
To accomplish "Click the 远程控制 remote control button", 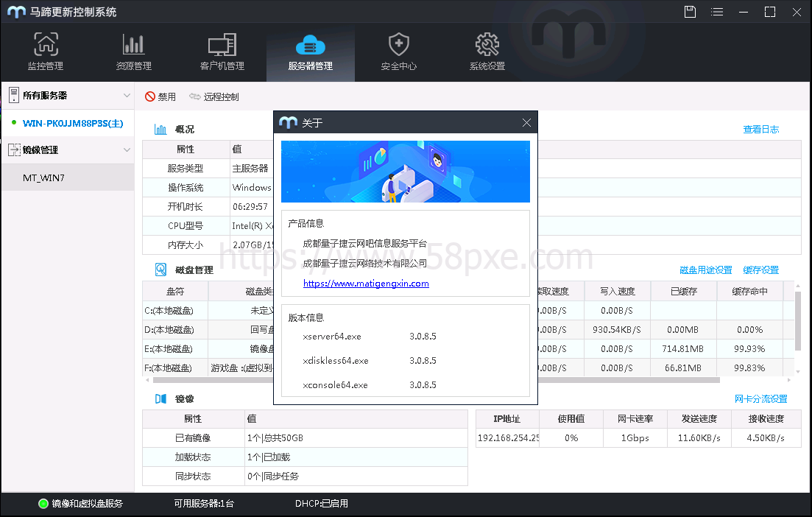I will pyautogui.click(x=214, y=97).
